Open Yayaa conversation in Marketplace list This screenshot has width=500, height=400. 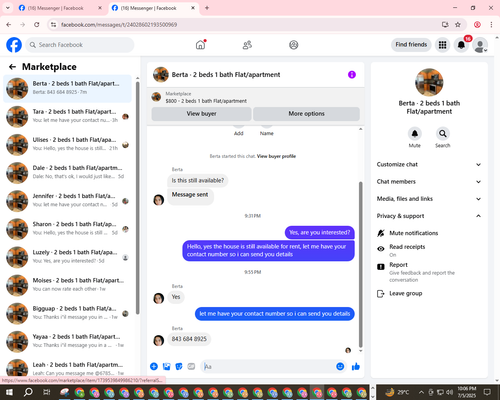click(67, 342)
